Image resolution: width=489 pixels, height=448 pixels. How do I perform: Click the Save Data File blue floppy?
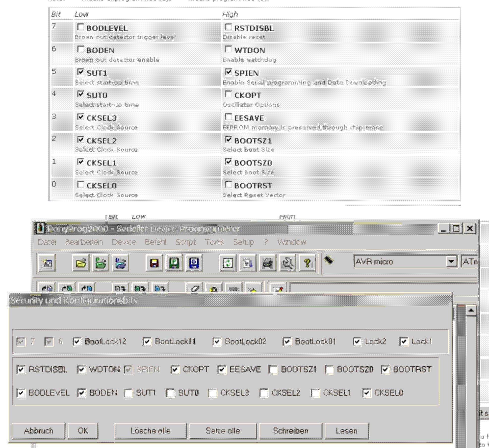click(194, 263)
